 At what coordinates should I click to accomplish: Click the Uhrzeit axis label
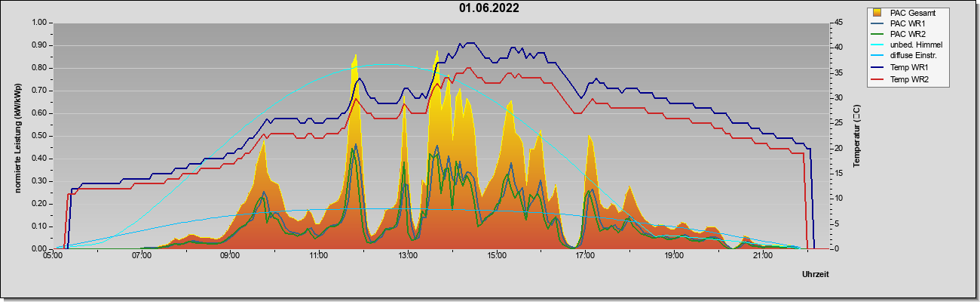coord(815,275)
